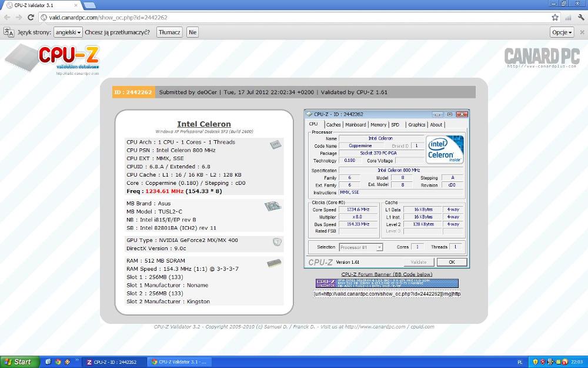Click the system tray clock showing 22:03

577,362
